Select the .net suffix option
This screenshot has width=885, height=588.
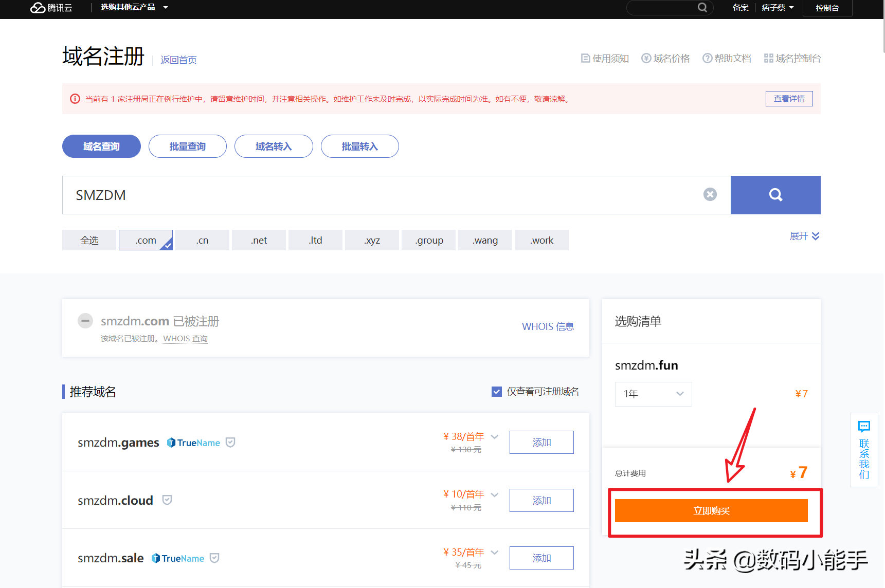tap(259, 240)
